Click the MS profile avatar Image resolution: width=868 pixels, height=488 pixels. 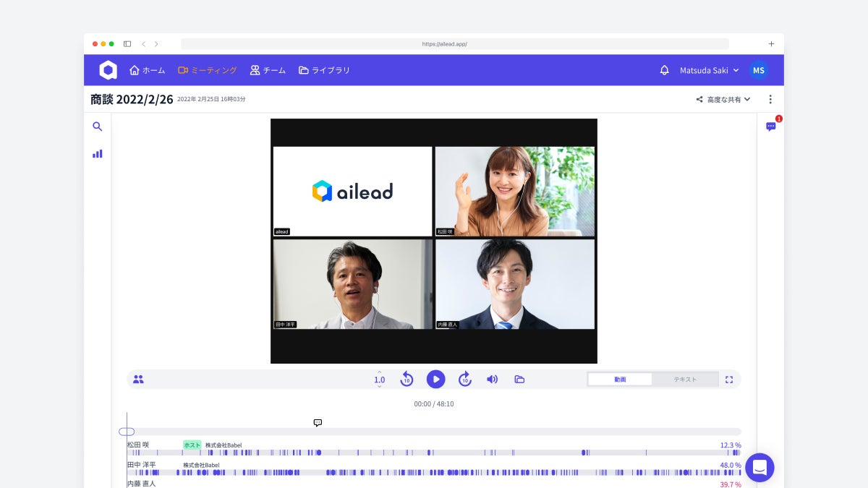pyautogui.click(x=758, y=70)
